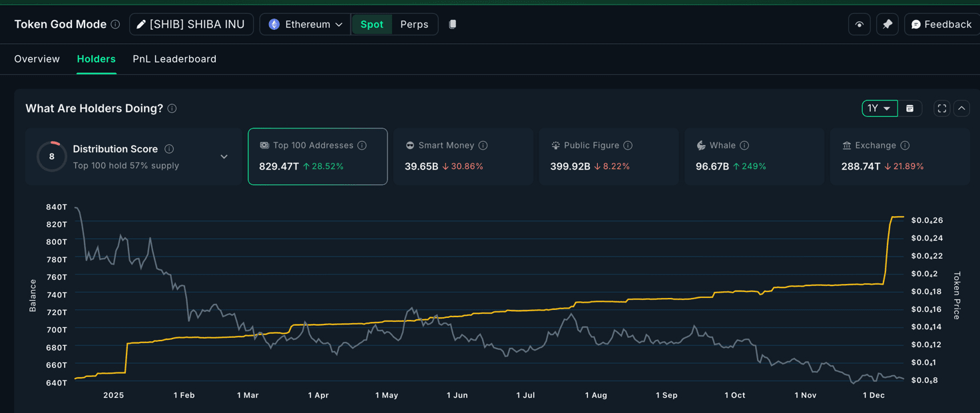The width and height of the screenshot is (980, 413).
Task: Click the Feedback button
Action: pyautogui.click(x=941, y=25)
